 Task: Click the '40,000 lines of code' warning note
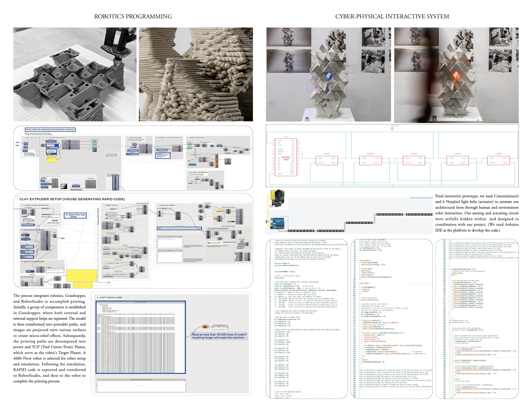point(219,336)
